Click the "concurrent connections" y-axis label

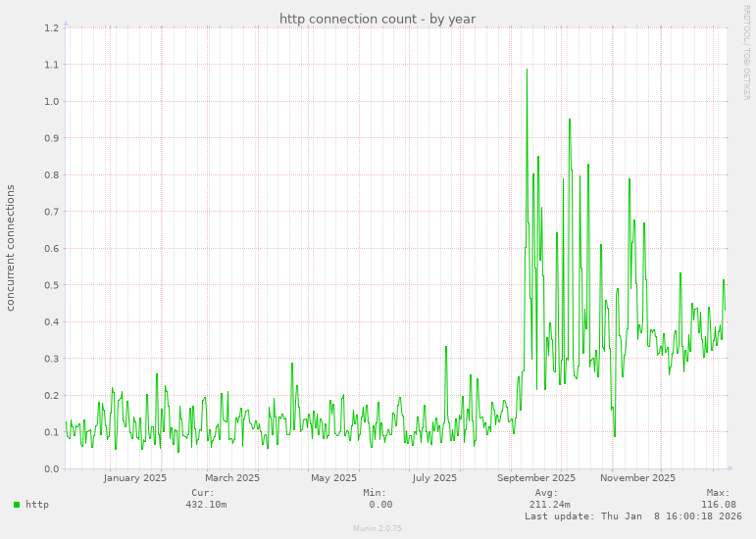click(x=10, y=248)
